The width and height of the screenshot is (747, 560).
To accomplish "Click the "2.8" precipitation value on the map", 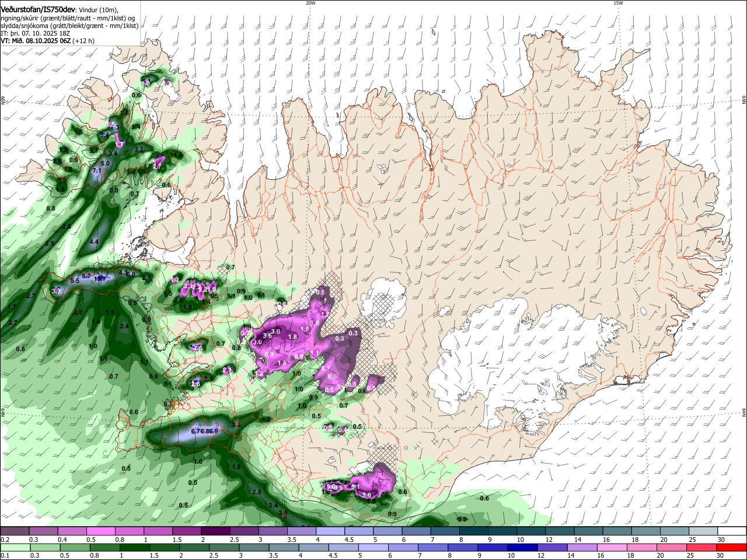I will 257,492.
